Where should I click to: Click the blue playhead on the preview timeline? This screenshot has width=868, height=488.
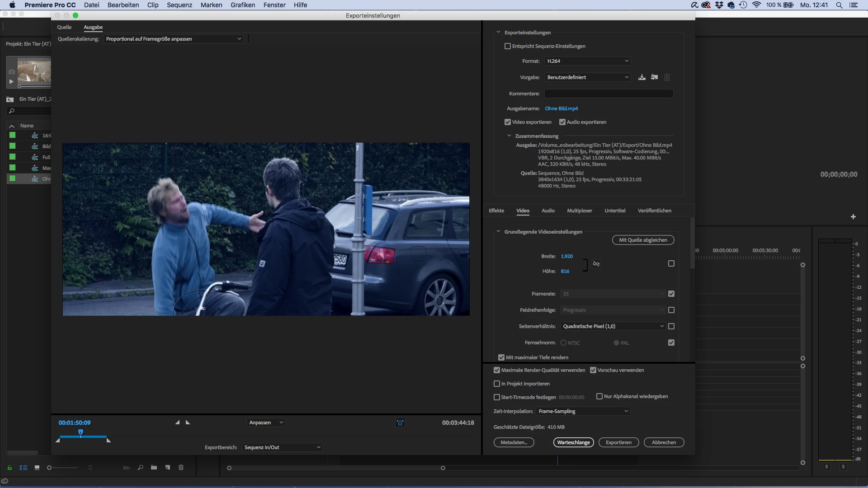[81, 432]
